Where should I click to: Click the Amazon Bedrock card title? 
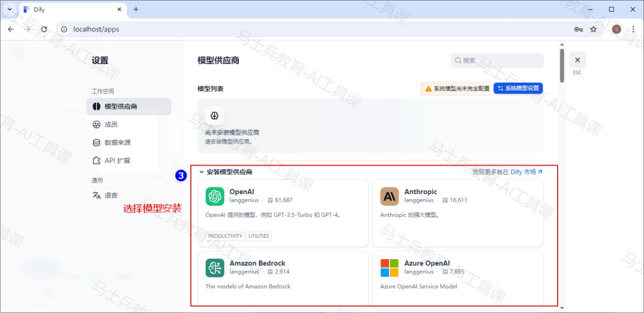click(x=257, y=264)
